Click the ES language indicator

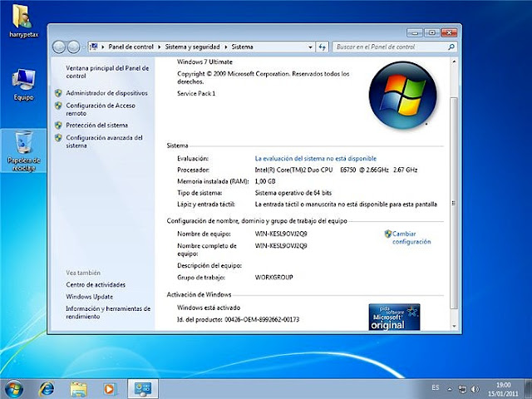tap(436, 387)
